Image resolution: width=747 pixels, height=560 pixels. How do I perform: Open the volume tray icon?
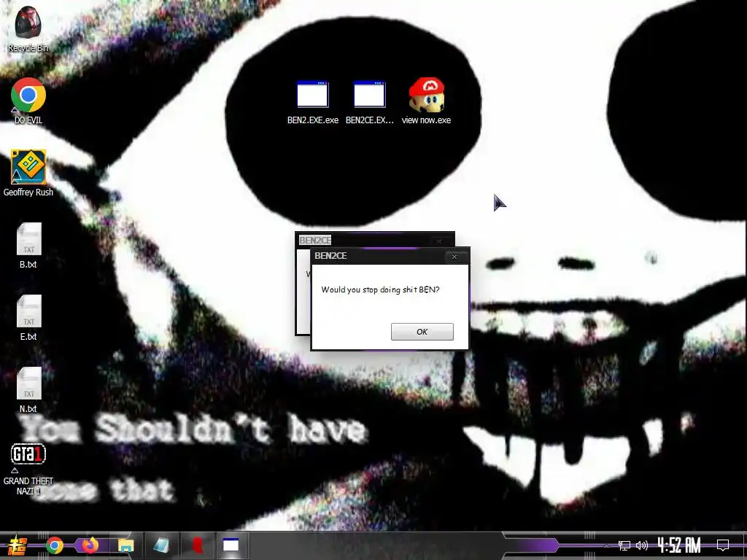pyautogui.click(x=642, y=545)
